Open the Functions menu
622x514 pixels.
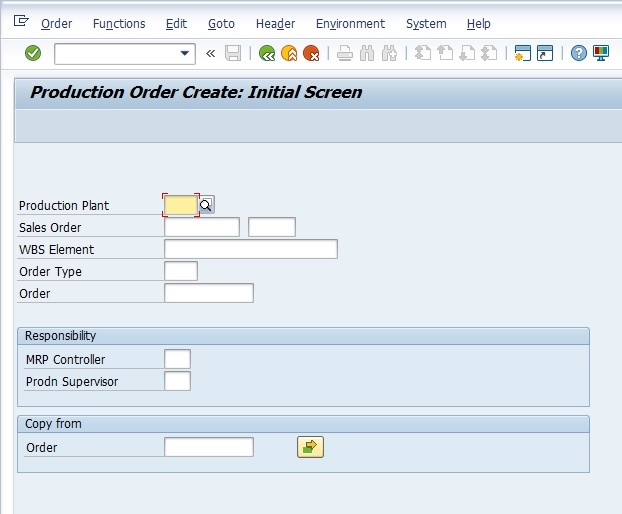119,24
